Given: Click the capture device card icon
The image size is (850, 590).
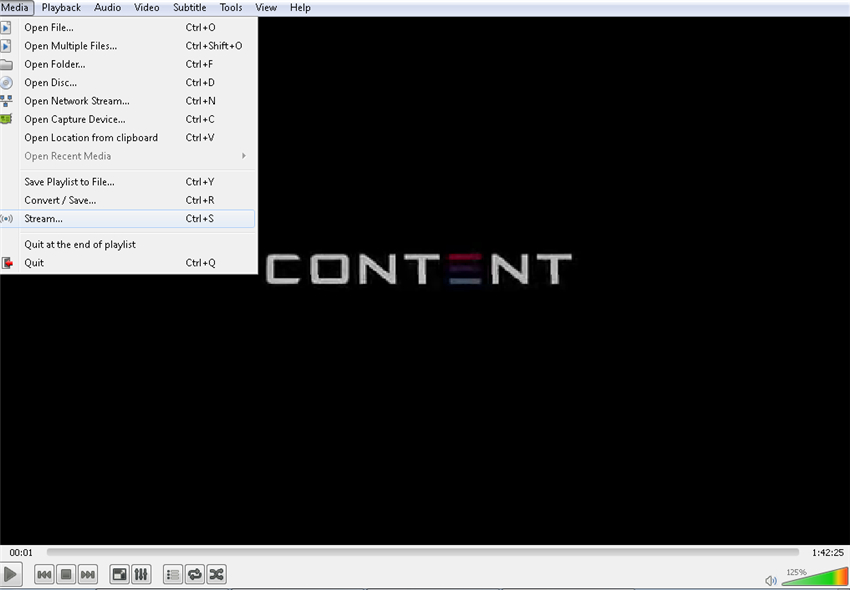Looking at the screenshot, I should 6,119.
